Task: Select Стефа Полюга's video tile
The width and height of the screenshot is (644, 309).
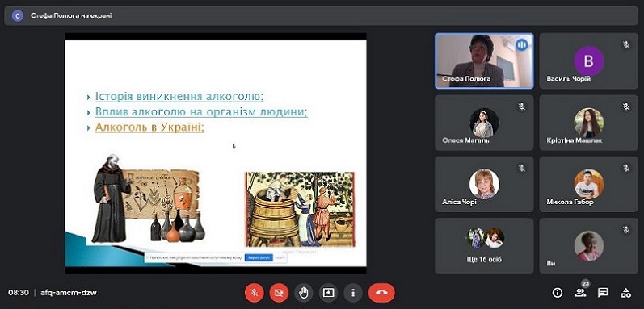Action: pos(484,61)
